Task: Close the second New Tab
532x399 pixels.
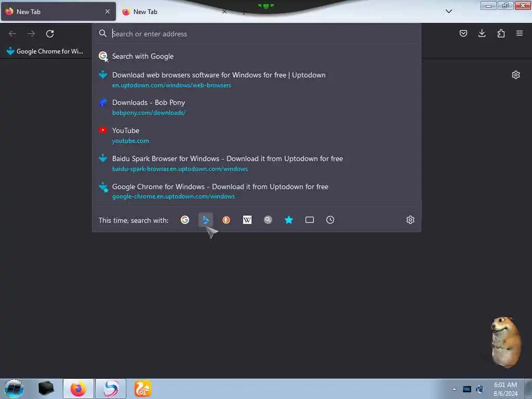Action: click(x=224, y=11)
